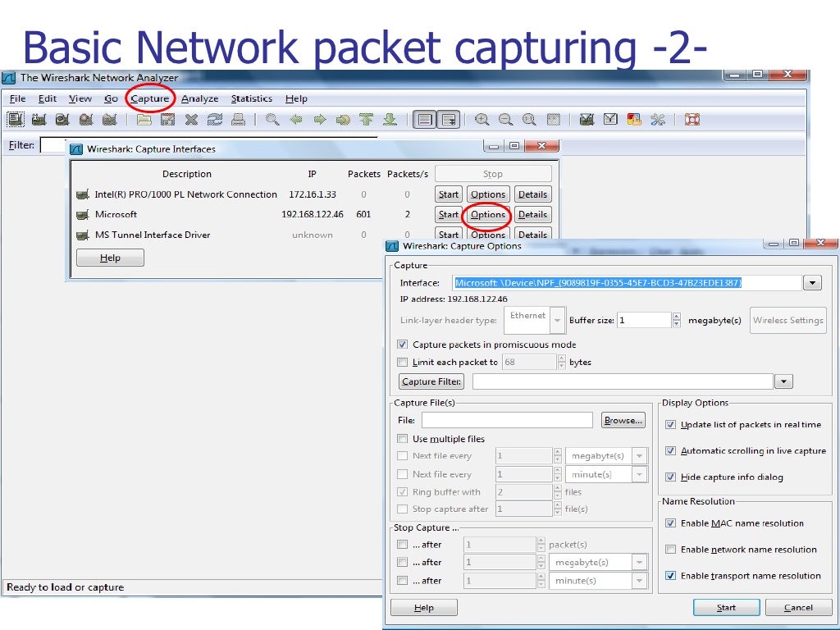This screenshot has width=840, height=630.
Task: Toggle packet list colorize icon
Action: point(424,119)
